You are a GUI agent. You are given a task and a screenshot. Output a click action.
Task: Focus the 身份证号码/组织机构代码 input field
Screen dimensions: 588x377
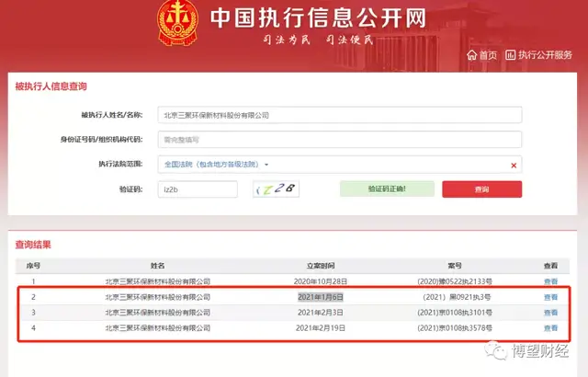click(340, 140)
